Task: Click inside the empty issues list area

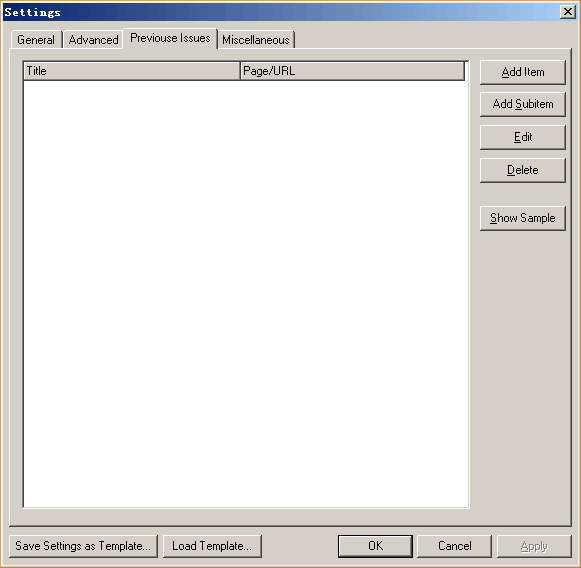Action: tap(245, 293)
